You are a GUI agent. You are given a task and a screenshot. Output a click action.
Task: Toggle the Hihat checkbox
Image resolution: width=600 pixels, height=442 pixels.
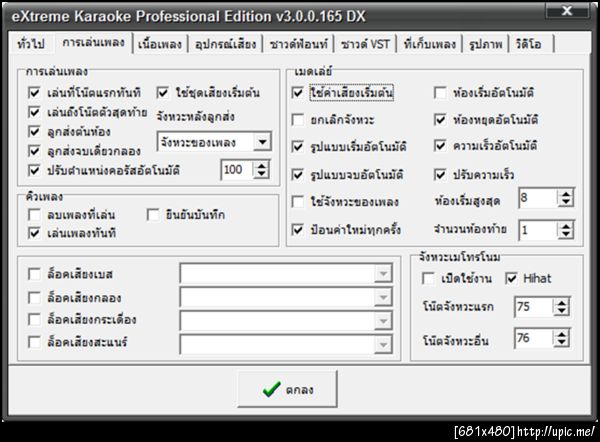(511, 278)
